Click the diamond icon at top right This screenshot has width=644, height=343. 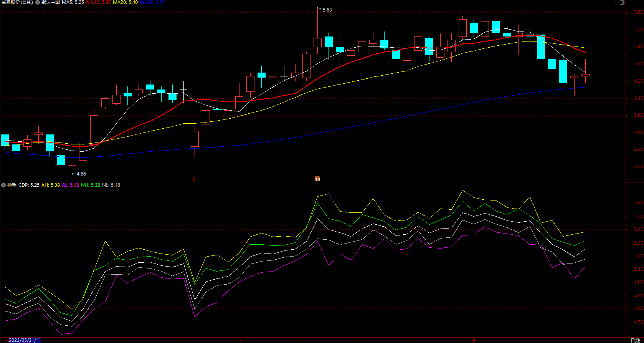coord(615,2)
